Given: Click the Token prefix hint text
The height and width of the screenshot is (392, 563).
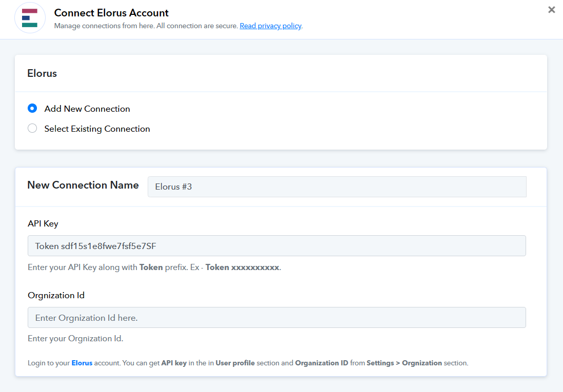Looking at the screenshot, I should click(154, 267).
